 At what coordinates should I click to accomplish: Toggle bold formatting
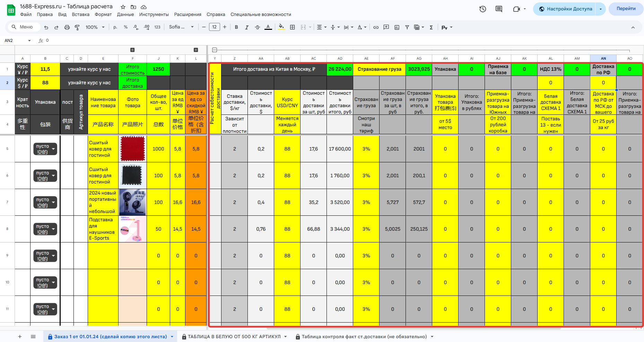click(236, 27)
